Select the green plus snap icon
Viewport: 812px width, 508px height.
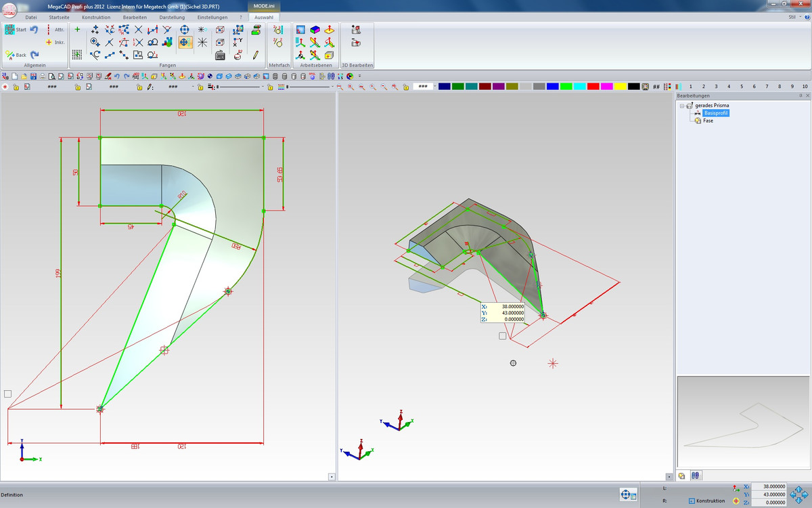tap(77, 29)
